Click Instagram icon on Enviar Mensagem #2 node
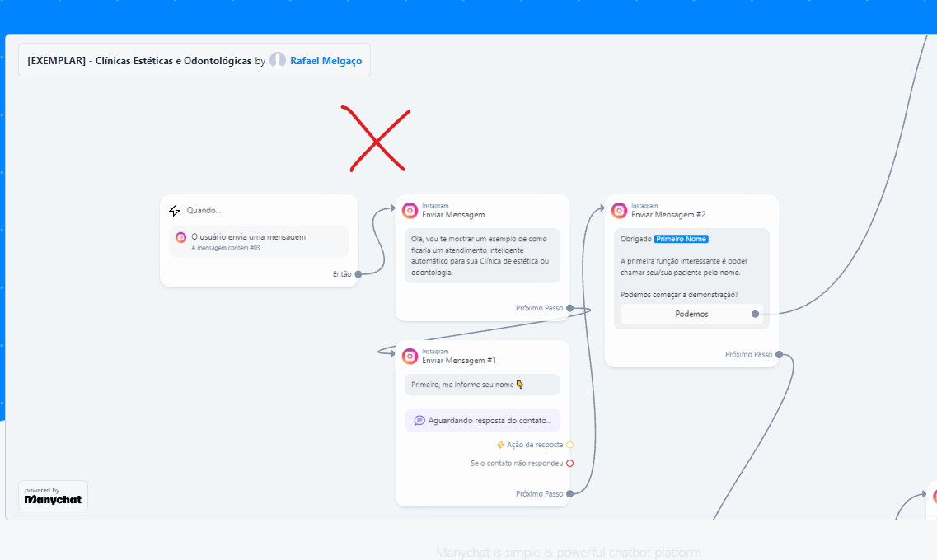937x560 pixels. pos(619,210)
